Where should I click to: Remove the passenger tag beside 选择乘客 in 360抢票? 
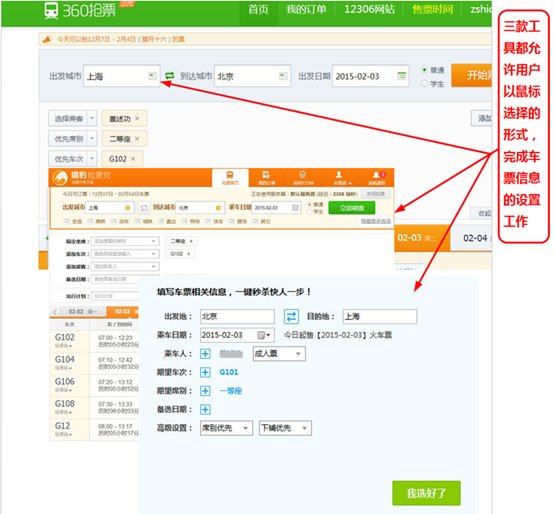pyautogui.click(x=137, y=118)
